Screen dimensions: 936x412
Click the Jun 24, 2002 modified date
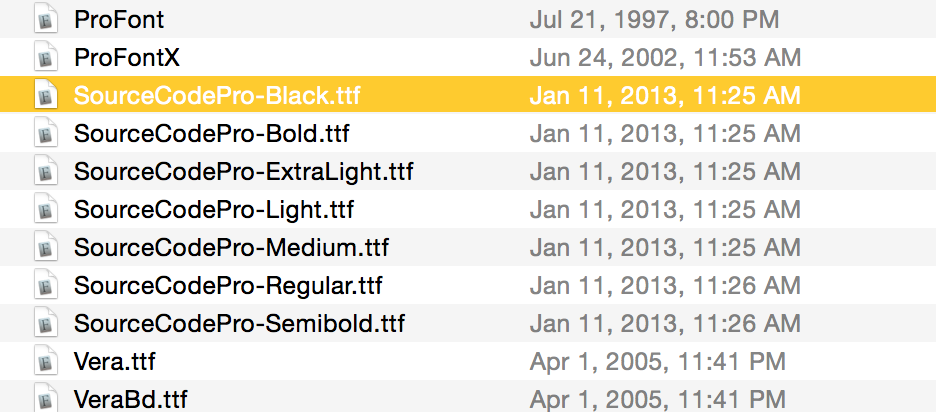click(x=665, y=58)
